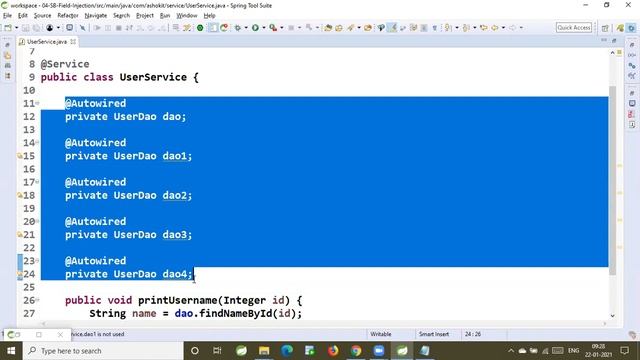The image size is (640, 360).
Task: Toggle the Mark Occurrences toolbar icon
Action: tap(392, 28)
